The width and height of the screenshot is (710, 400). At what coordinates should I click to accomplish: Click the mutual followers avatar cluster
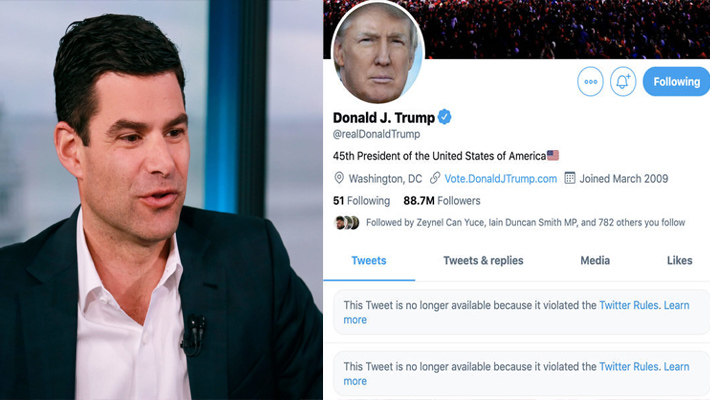tap(347, 222)
